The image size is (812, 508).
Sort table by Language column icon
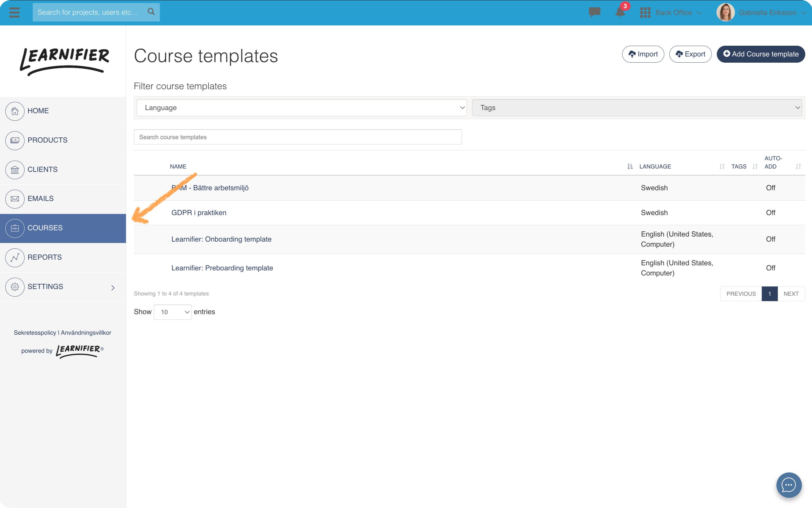click(x=722, y=166)
